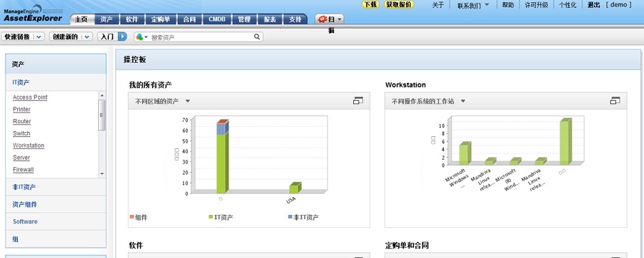Click the orange 组件 legend swatch
This screenshot has width=644, height=258.
click(131, 216)
